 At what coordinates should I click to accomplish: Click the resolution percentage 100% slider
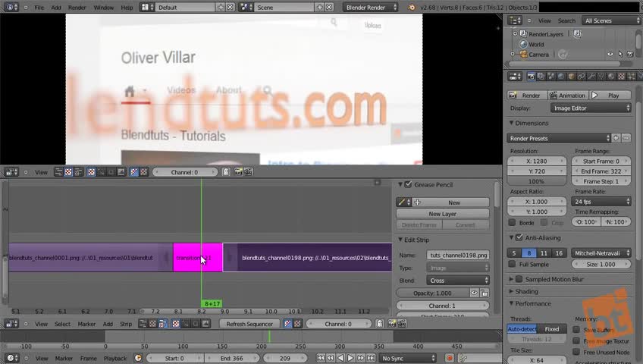tap(536, 181)
